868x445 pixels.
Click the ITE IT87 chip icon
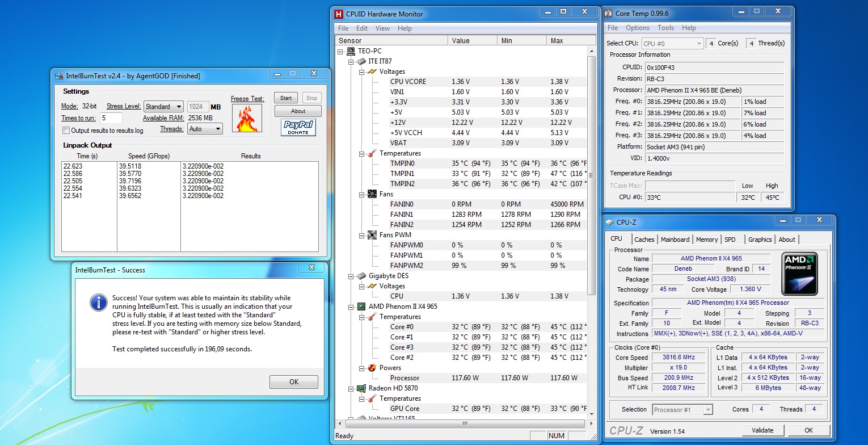361,61
